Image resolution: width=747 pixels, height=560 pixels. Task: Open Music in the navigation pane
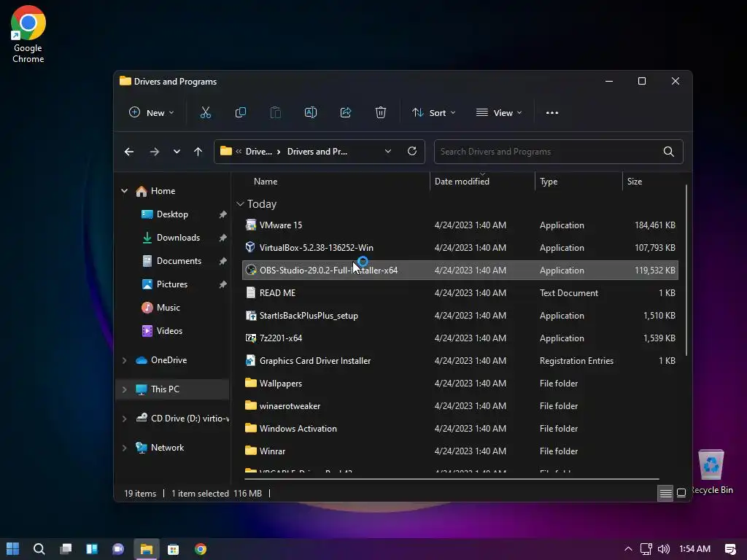pyautogui.click(x=169, y=308)
